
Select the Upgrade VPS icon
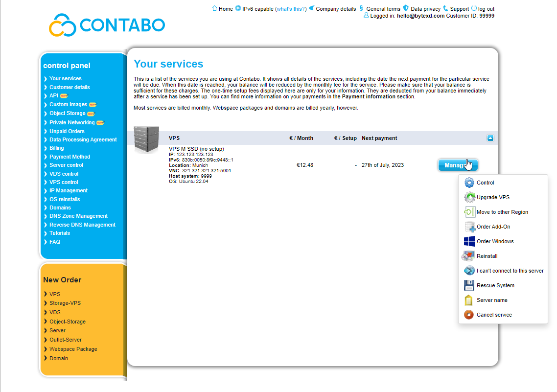click(469, 197)
